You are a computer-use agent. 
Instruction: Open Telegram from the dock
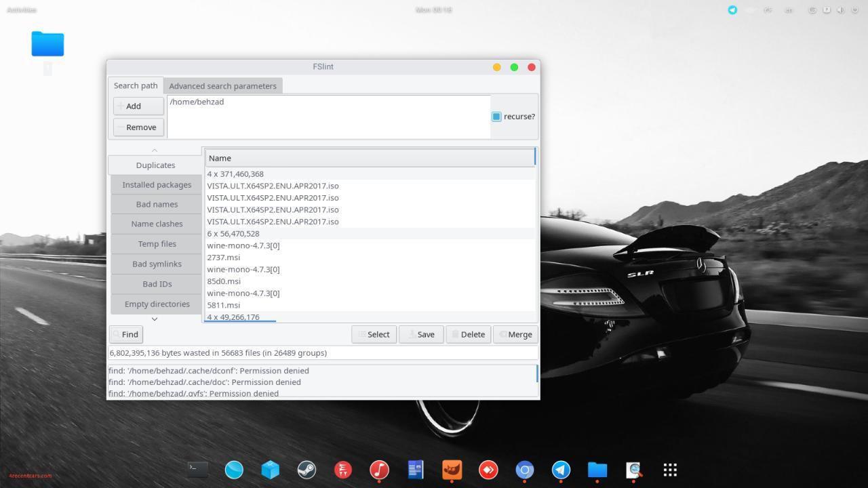click(561, 470)
